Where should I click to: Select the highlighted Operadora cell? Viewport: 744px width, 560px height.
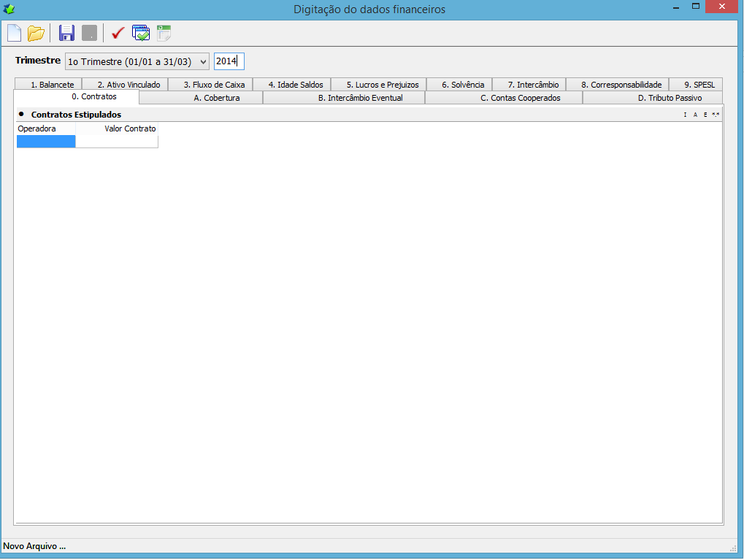46,142
